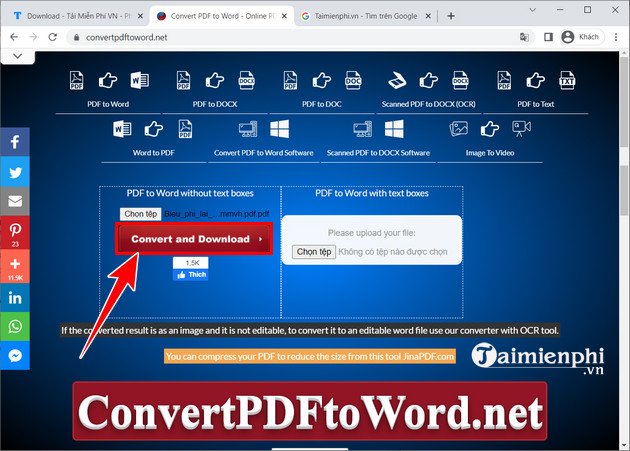Viewport: 630px width, 451px height.
Task: Toggle browser side panel icon
Action: 548,37
